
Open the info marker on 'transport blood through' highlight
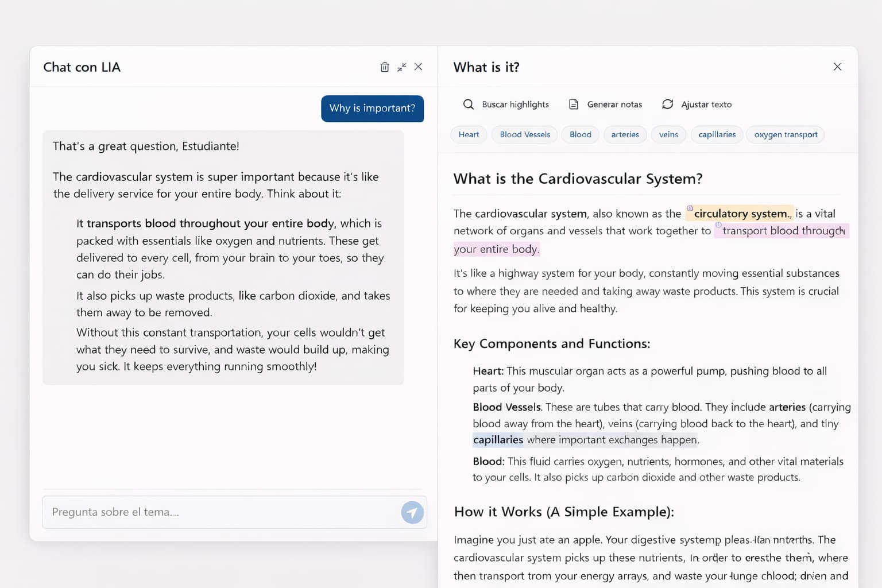pos(719,226)
